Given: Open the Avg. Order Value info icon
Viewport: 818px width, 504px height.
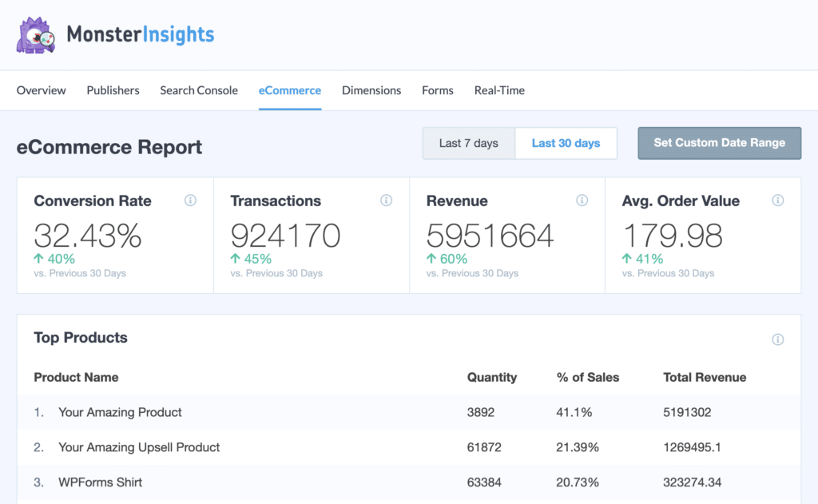Looking at the screenshot, I should (x=778, y=200).
